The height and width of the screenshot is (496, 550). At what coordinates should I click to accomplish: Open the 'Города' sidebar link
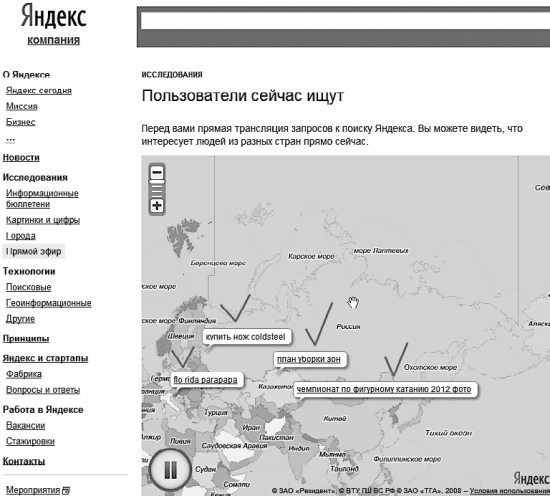click(21, 236)
